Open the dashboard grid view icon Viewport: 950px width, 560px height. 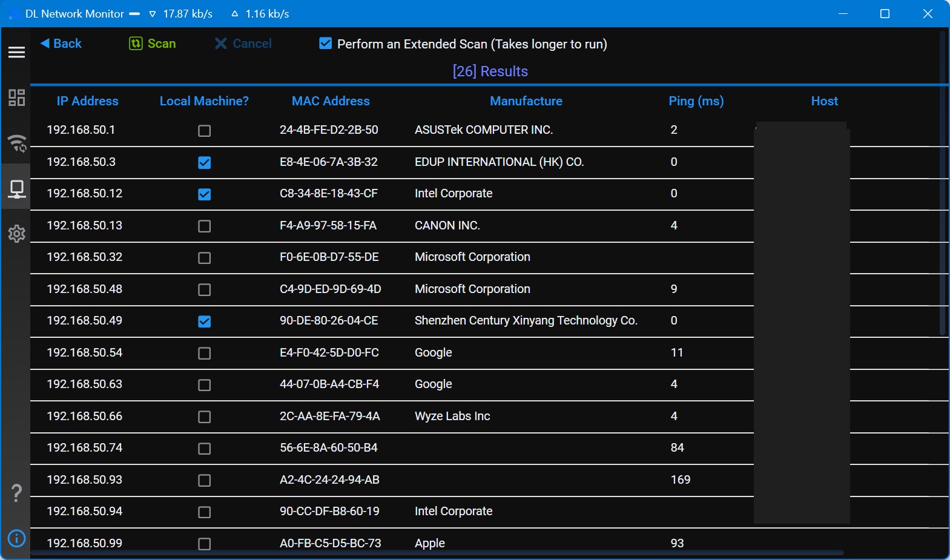(x=16, y=97)
